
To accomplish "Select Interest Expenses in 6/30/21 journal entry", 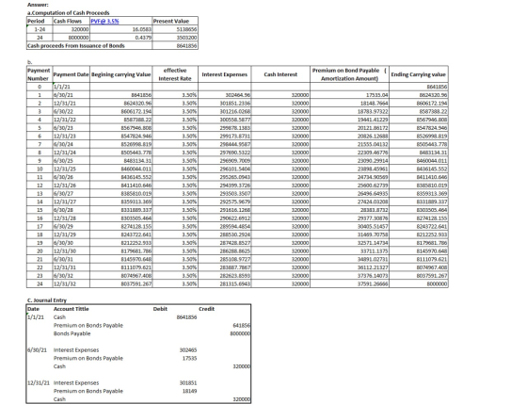I will tap(76, 350).
